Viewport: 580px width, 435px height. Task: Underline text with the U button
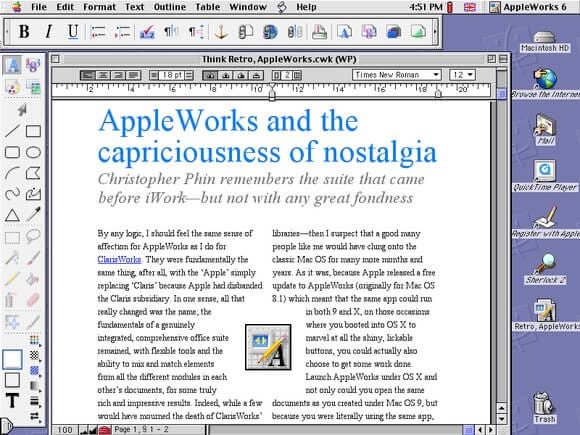tap(73, 32)
